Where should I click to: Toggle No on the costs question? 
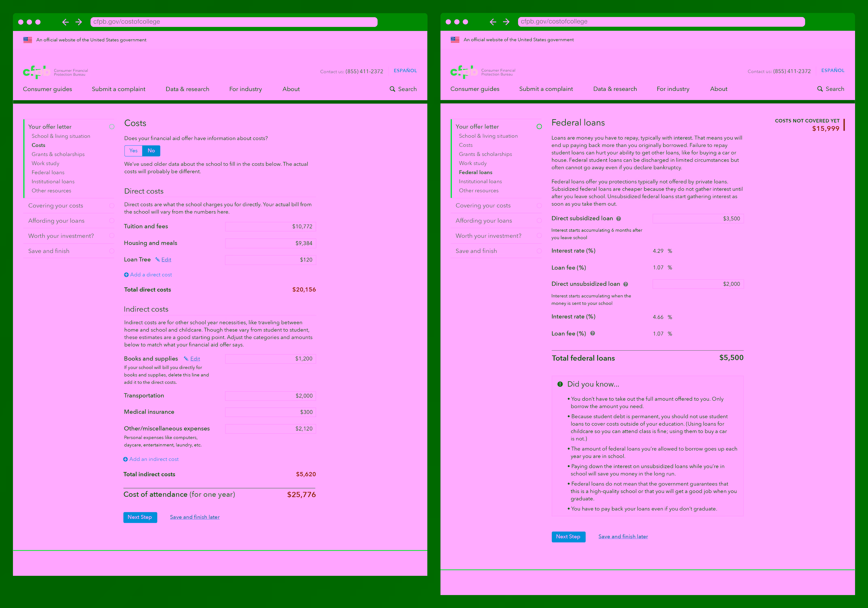(x=151, y=151)
